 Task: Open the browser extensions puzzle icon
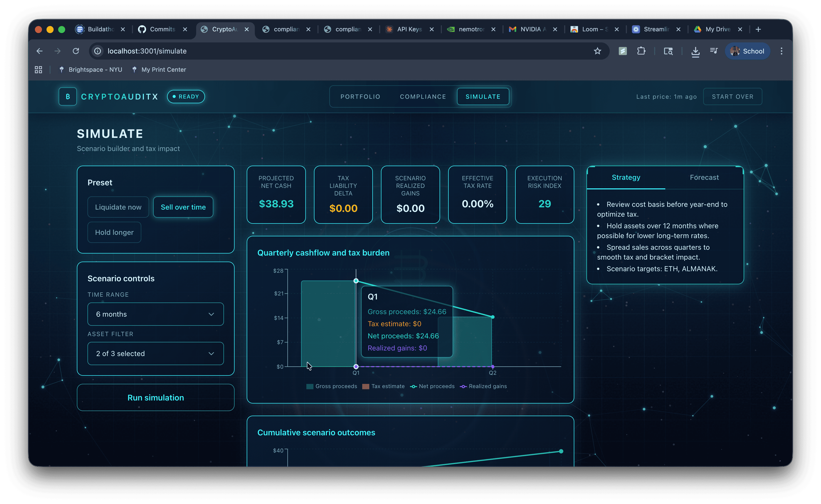pos(641,51)
